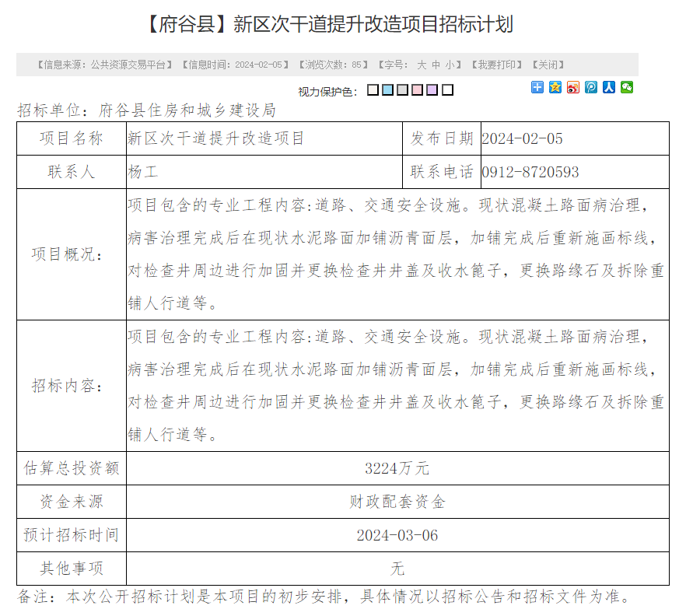
Task: Select the white eye-protection color swatch
Action: pyautogui.click(x=447, y=90)
